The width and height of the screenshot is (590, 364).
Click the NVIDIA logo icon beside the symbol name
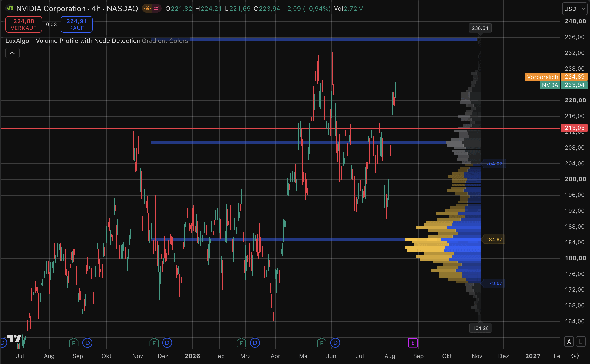[x=10, y=9]
